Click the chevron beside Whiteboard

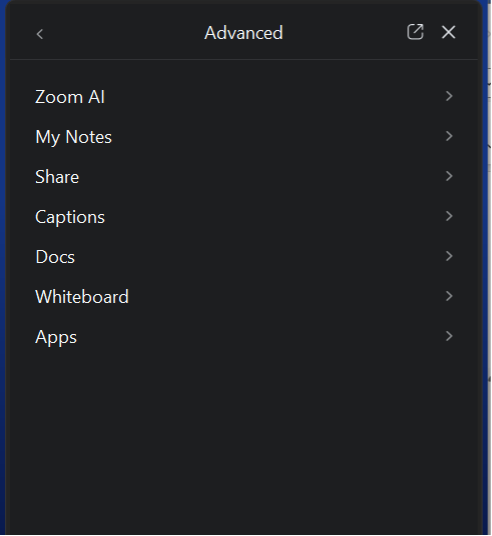pos(449,296)
